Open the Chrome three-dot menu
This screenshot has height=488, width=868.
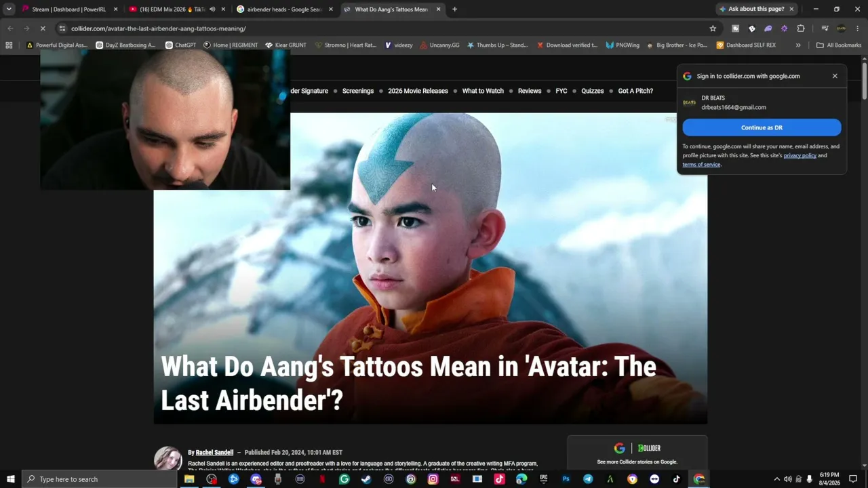(858, 28)
